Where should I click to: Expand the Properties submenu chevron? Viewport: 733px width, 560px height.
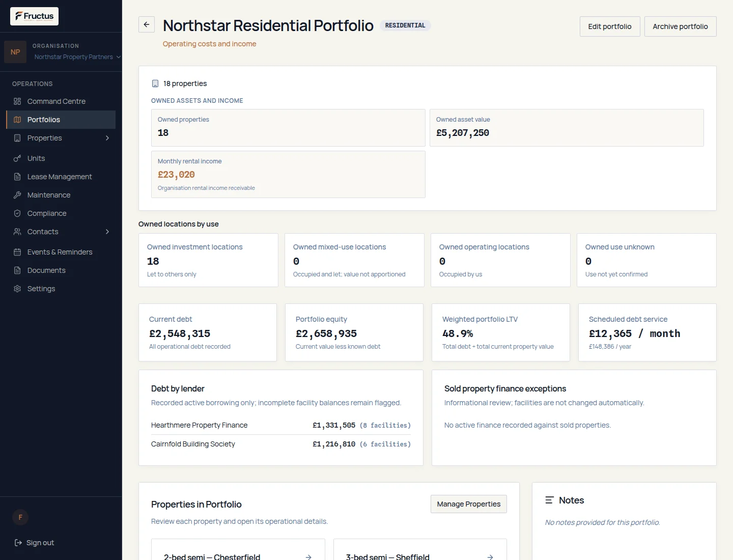[107, 138]
